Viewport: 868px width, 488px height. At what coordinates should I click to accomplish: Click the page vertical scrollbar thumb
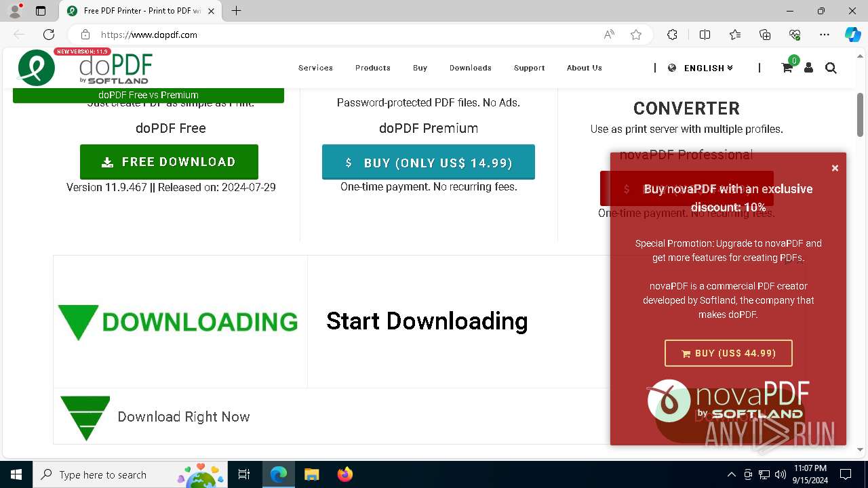point(860,114)
